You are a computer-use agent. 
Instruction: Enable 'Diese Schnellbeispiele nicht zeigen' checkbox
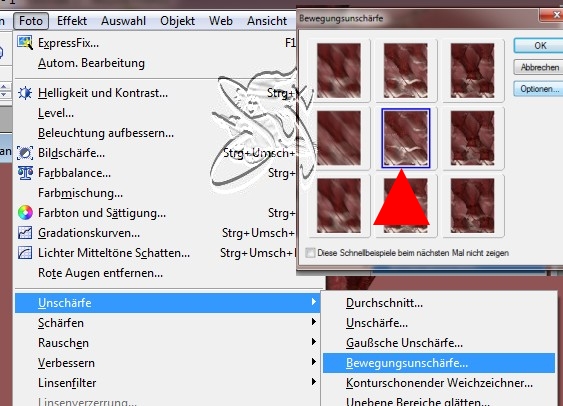coord(310,253)
